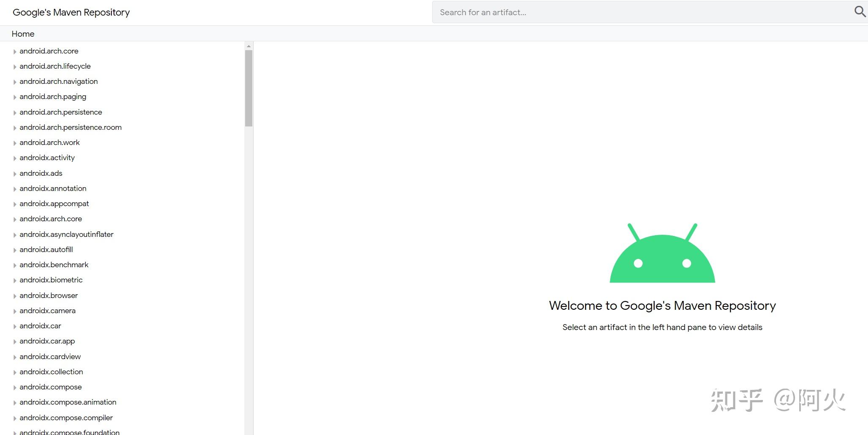Expand the androidx.annotation arrow

point(15,189)
